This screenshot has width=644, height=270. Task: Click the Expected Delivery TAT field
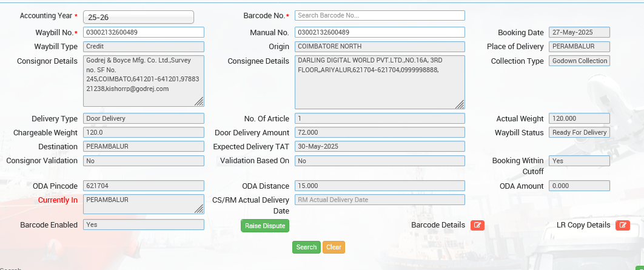click(x=380, y=146)
